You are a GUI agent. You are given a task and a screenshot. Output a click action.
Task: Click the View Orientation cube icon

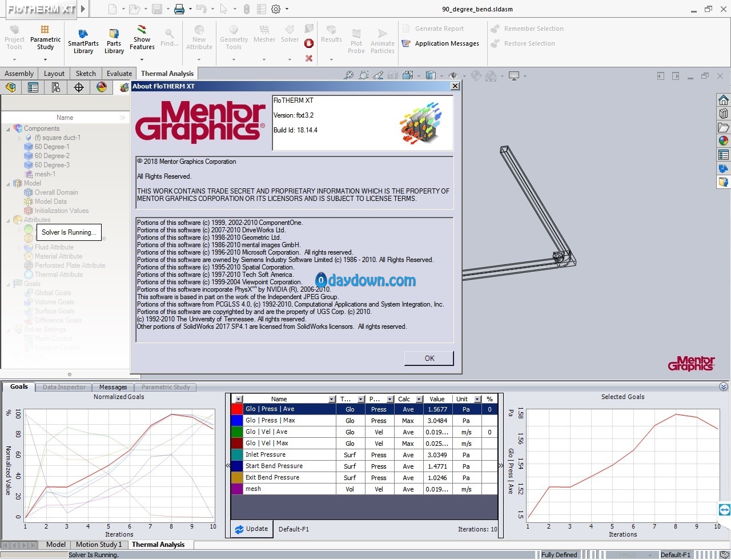408,75
